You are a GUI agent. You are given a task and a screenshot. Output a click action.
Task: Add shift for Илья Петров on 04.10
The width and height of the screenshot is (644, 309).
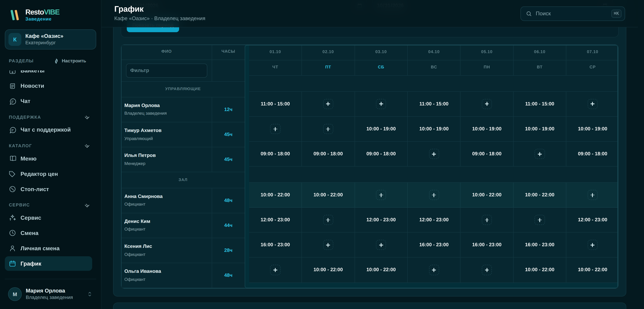point(434,154)
